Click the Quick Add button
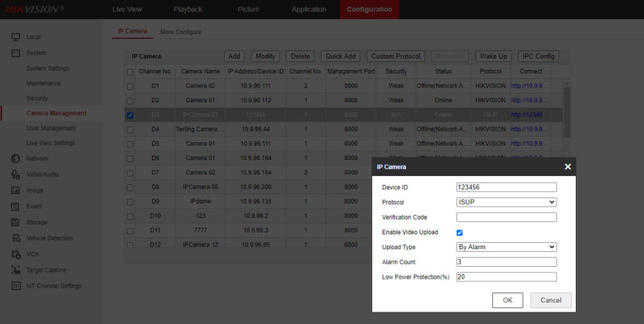The width and height of the screenshot is (644, 324). (x=341, y=56)
